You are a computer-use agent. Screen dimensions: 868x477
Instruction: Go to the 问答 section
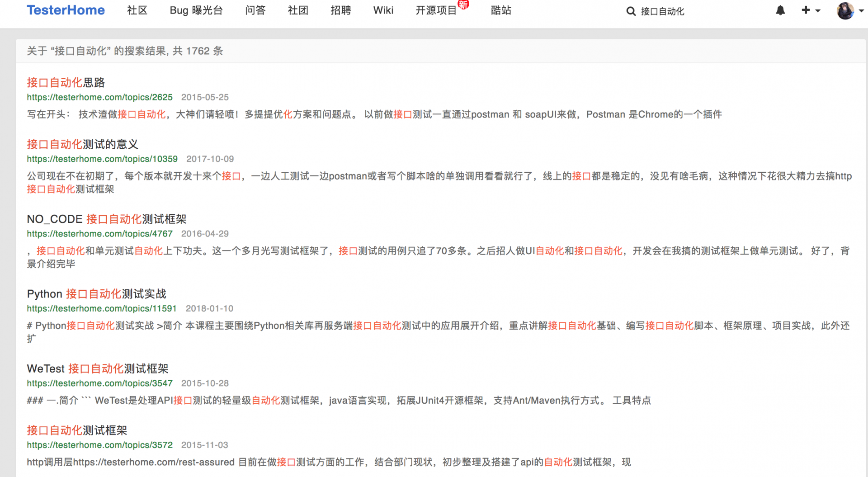click(x=255, y=10)
